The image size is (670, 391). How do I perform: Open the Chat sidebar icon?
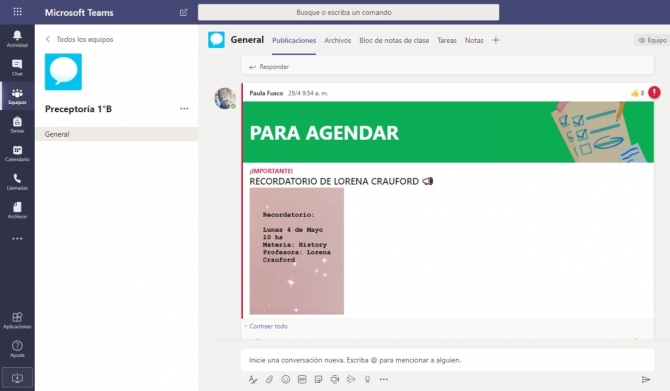pos(17,68)
